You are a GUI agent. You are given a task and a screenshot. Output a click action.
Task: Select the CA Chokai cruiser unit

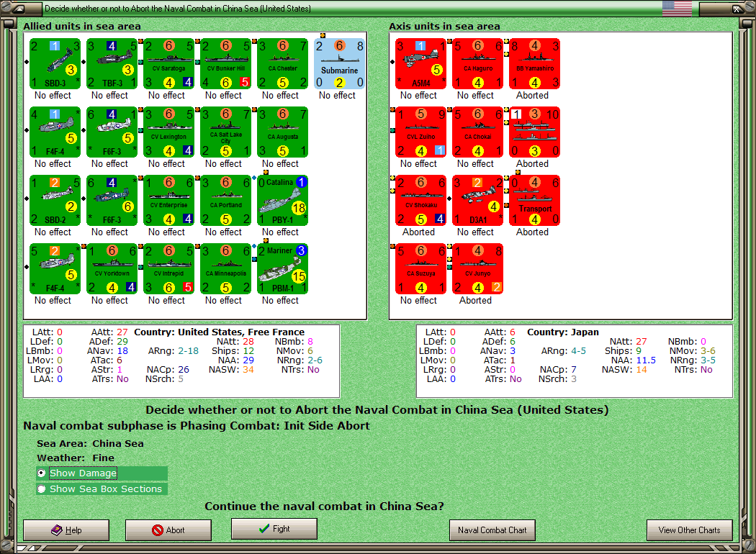(478, 132)
